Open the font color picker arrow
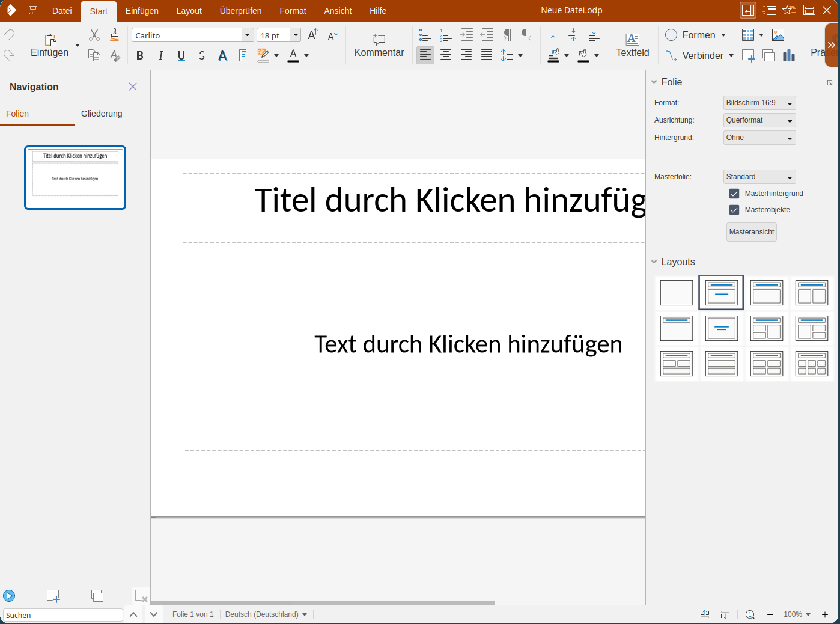Viewport: 840px width, 624px height. (306, 56)
